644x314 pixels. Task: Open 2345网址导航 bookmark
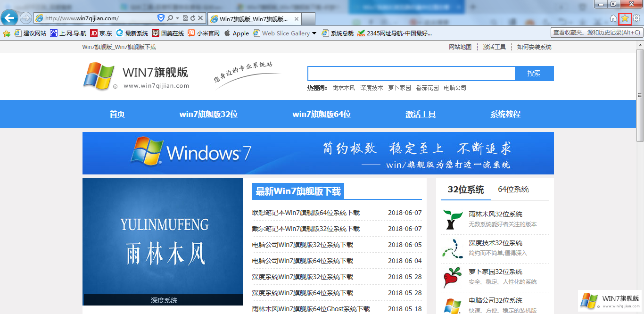point(395,33)
